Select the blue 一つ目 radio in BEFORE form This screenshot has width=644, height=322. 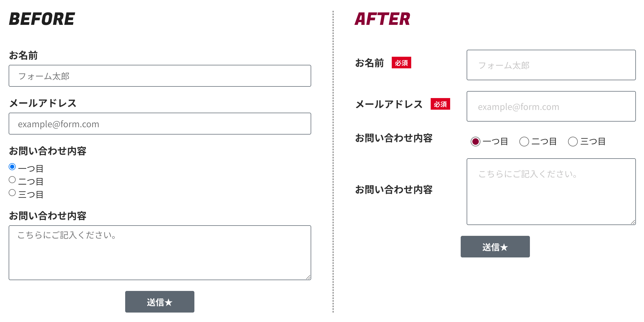[12, 167]
